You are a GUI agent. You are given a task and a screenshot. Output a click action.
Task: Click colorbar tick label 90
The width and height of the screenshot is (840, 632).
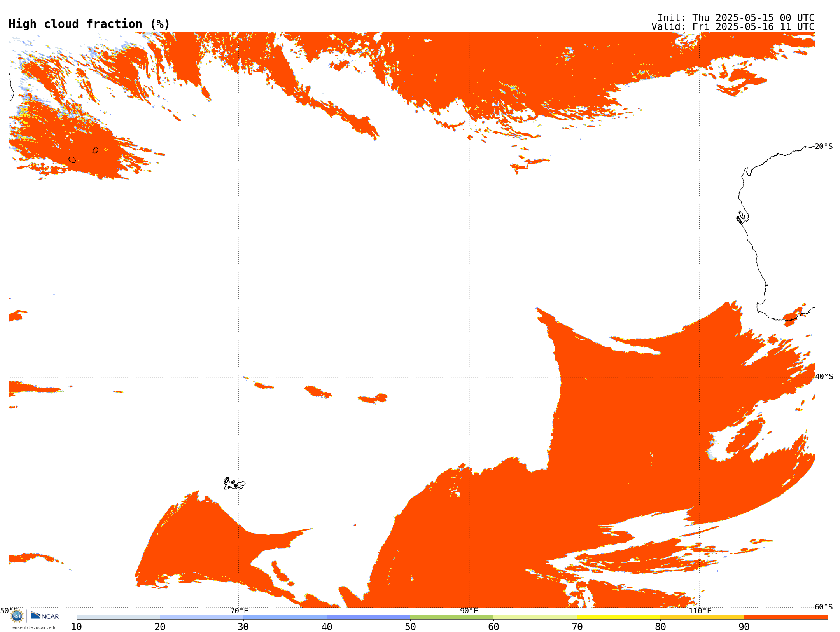[x=744, y=627]
